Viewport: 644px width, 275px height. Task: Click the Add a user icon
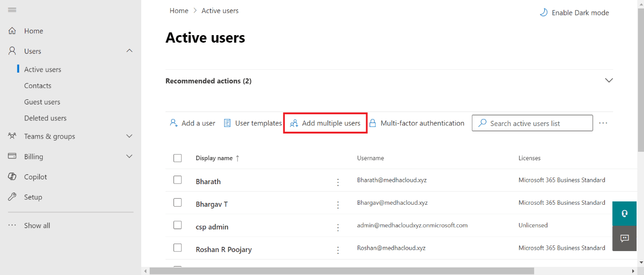point(174,123)
